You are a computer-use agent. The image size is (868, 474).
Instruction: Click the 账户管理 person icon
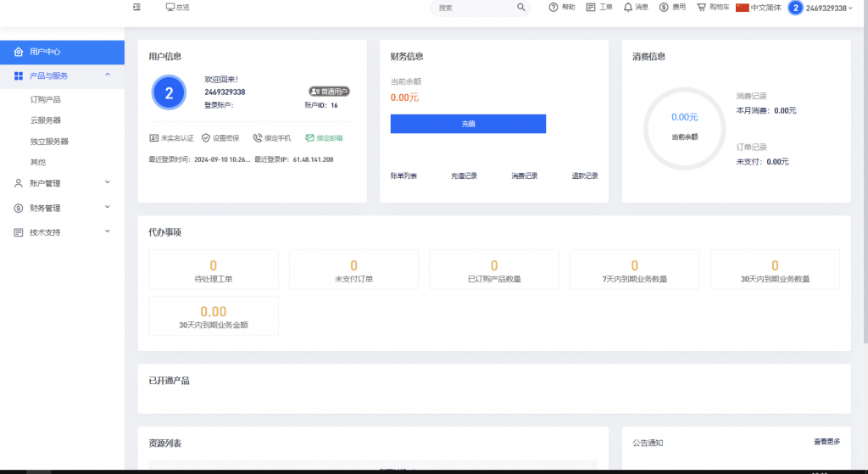click(19, 183)
